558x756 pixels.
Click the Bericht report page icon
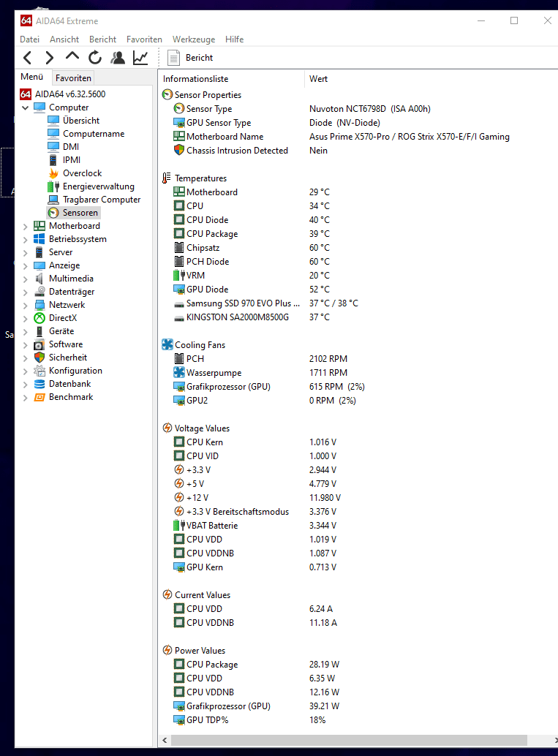click(173, 58)
